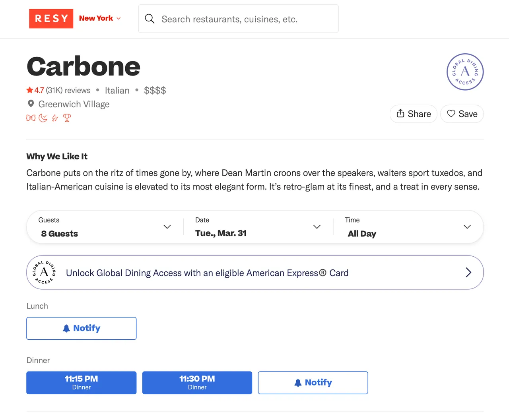Click the trophy badge icon
Viewport: 509px width, 420px height.
(x=67, y=118)
